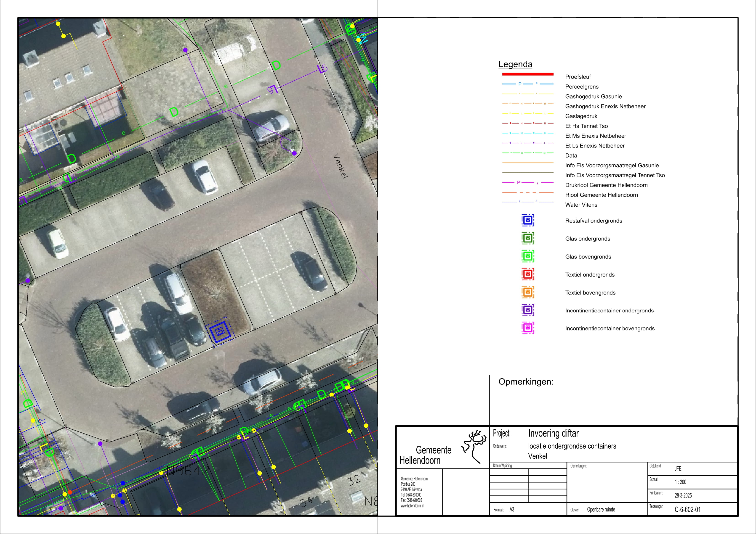This screenshot has width=756, height=534.
Task: Click the Drukriool Gemeente Hellendoorn legend line
Action: point(527,182)
